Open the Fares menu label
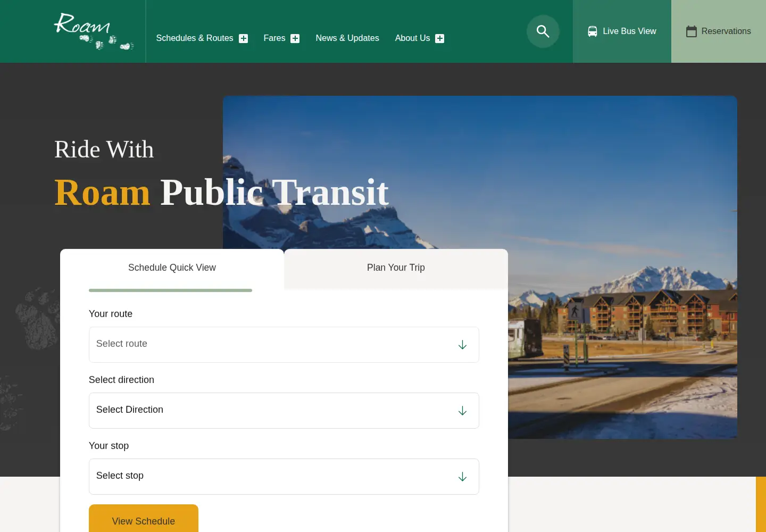The height and width of the screenshot is (532, 766). click(274, 38)
